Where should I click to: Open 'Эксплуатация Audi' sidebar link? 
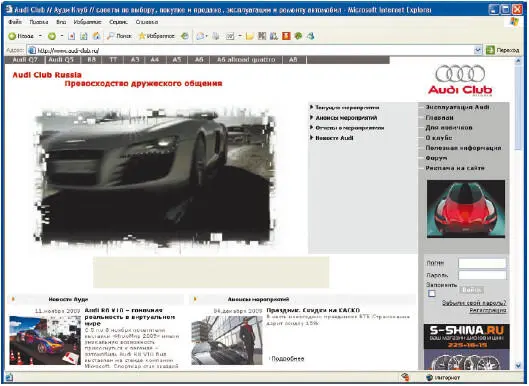[457, 107]
